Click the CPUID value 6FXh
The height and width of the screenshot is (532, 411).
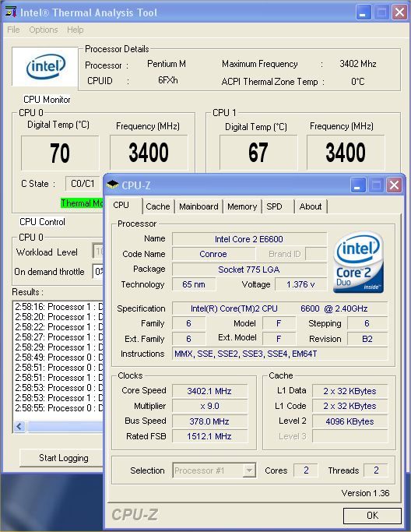[168, 80]
